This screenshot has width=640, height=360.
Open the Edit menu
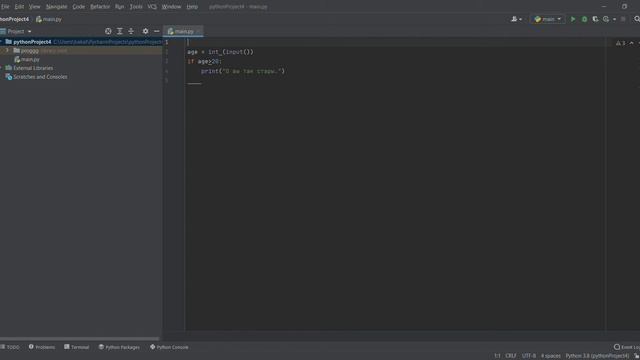(19, 7)
